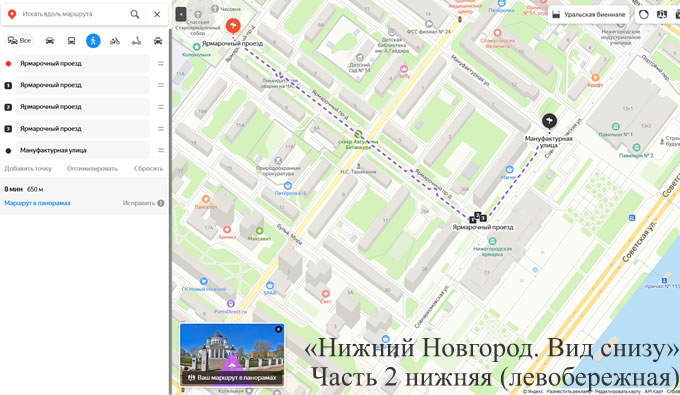Open the "Уральская биеннале" map button
The image size is (680, 395).
[588, 15]
